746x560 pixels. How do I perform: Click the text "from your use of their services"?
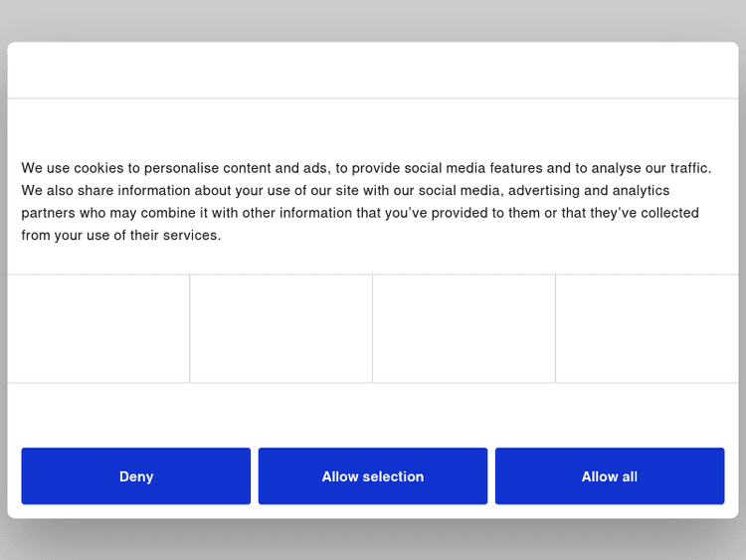pos(120,236)
